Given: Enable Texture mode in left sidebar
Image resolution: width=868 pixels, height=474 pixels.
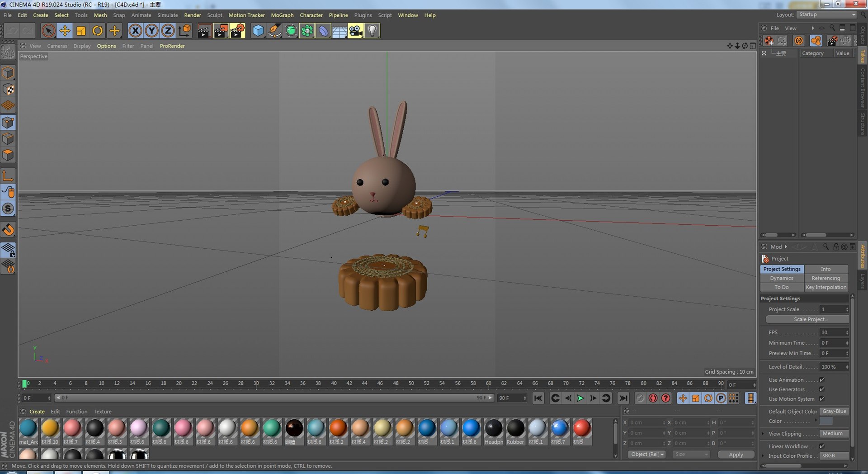Looking at the screenshot, I should click(8, 89).
